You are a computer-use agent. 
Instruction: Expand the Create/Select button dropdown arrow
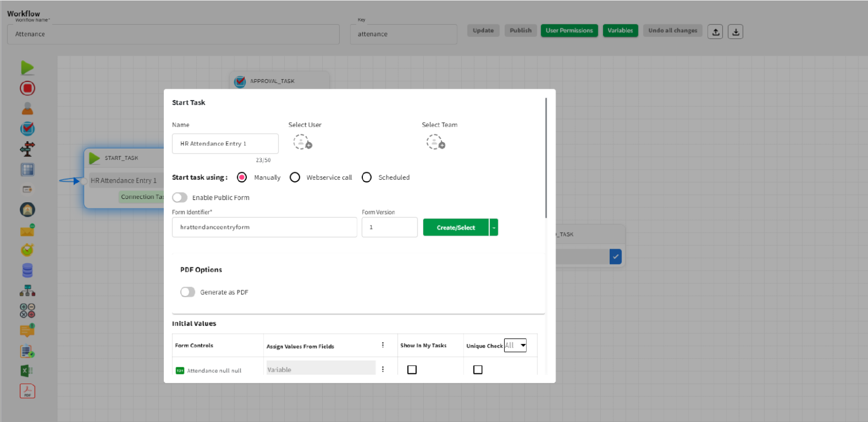[493, 227]
